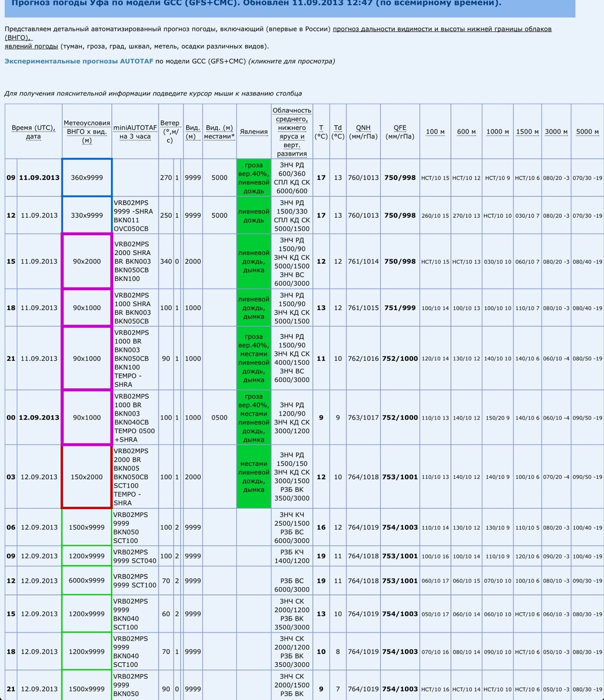Select the magenta-bordered 90x2000 cell

[87, 262]
